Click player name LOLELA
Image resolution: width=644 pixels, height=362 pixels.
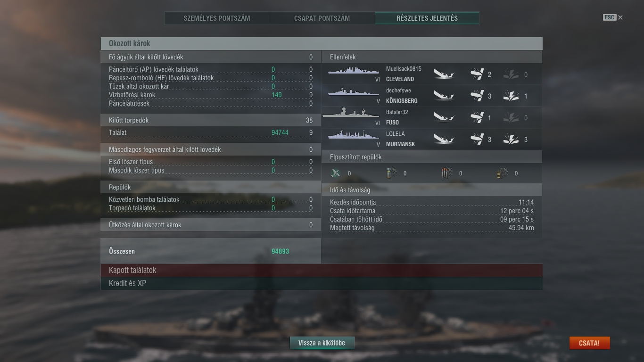[396, 134]
